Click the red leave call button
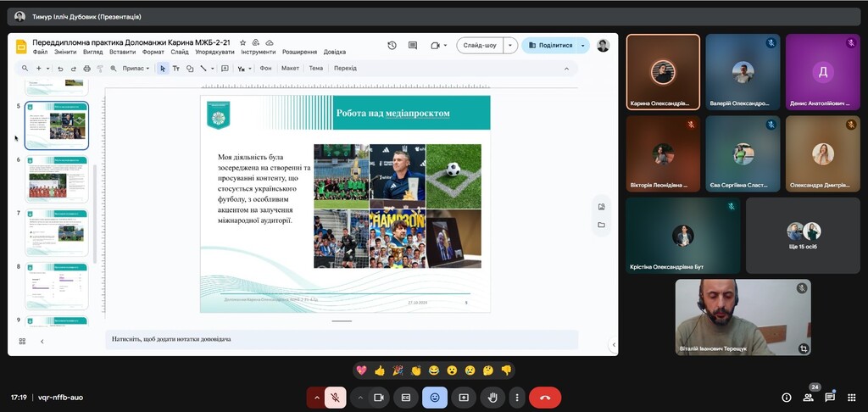The width and height of the screenshot is (868, 412). coord(544,398)
